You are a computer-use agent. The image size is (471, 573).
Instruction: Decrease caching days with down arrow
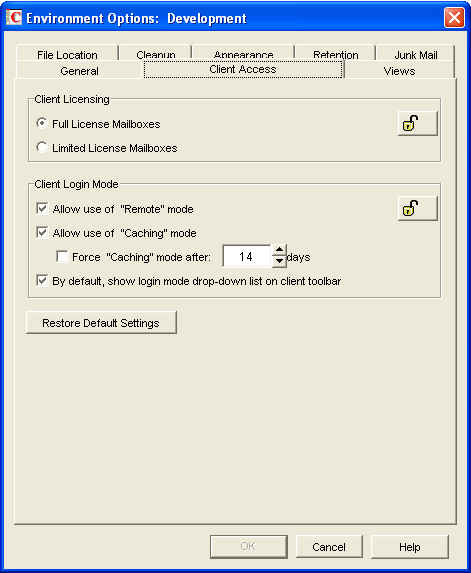coord(280,261)
